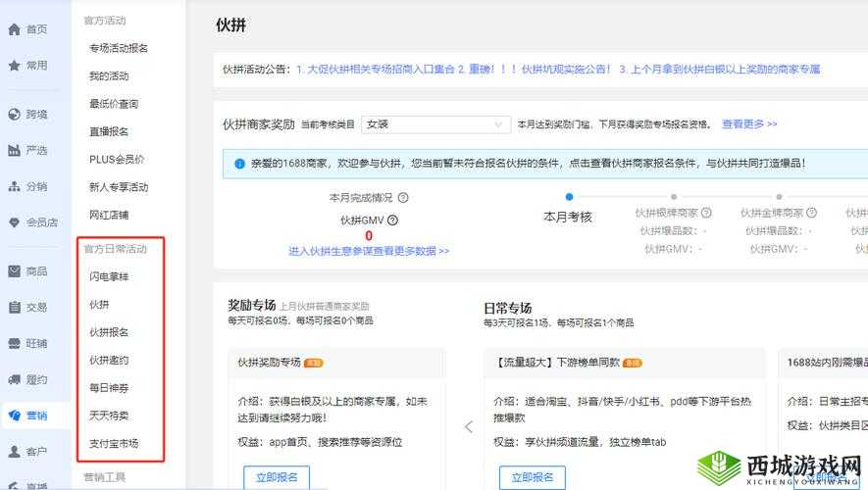Open 商品 products section
Image resolution: width=868 pixels, height=490 pixels.
pyautogui.click(x=27, y=271)
